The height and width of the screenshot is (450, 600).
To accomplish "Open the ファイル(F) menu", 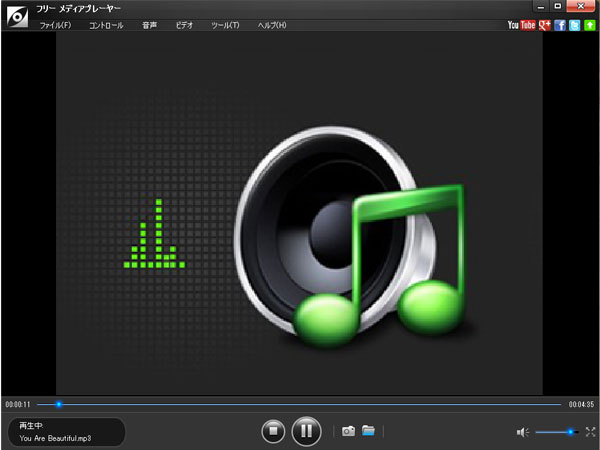I will [55, 25].
